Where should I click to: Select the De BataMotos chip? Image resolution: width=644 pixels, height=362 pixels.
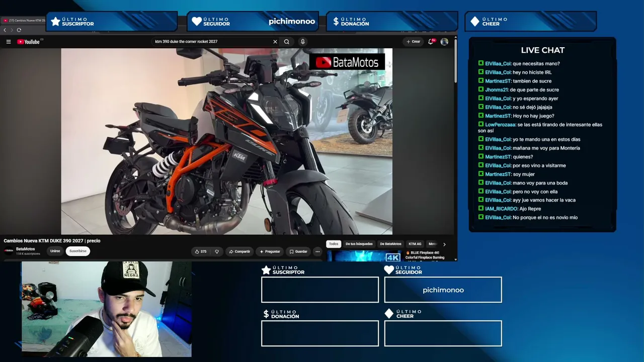[x=390, y=244]
